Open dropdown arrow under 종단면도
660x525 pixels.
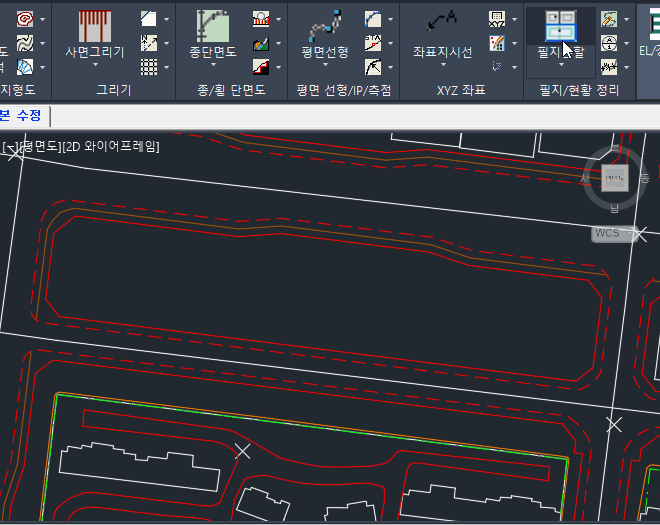(213, 65)
